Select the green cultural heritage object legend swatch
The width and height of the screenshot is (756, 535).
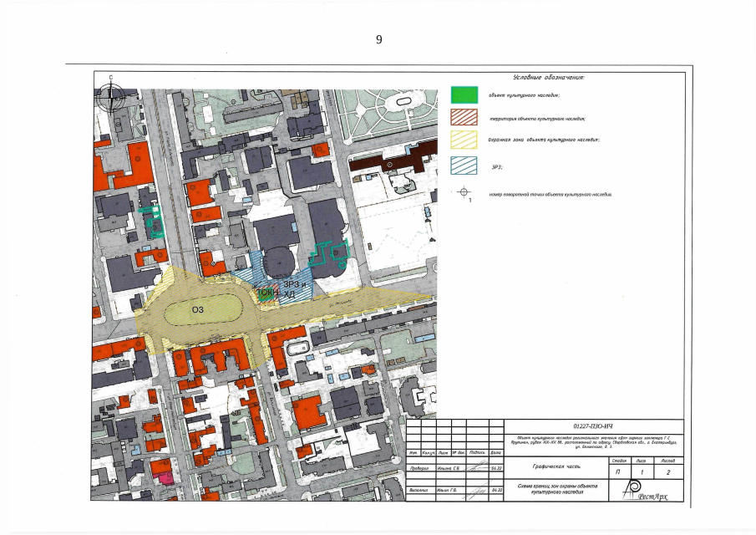point(464,94)
